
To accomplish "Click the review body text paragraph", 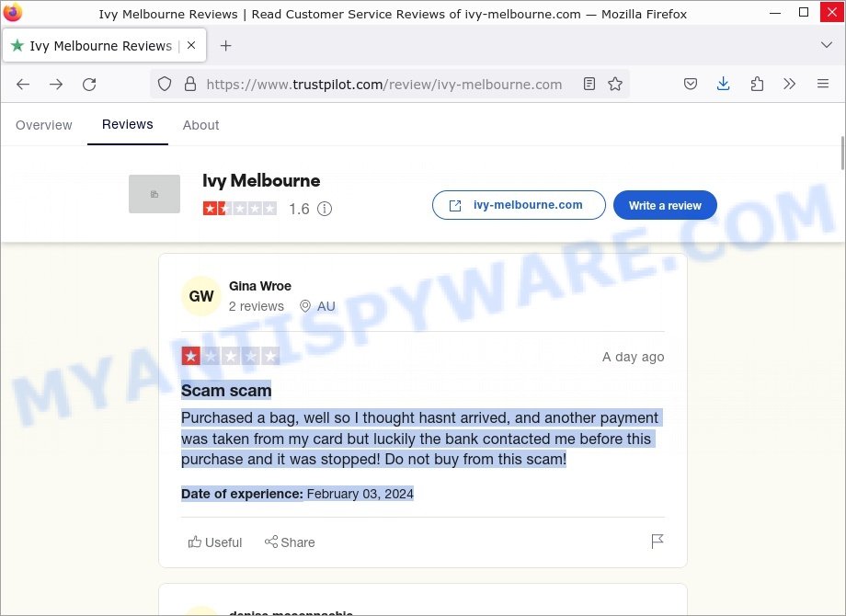I will coord(419,439).
